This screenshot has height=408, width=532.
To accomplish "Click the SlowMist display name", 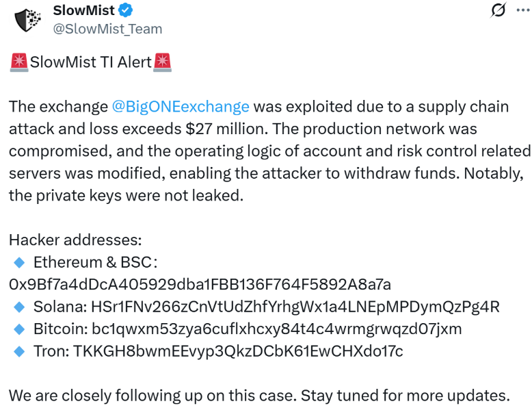I will pos(83,10).
